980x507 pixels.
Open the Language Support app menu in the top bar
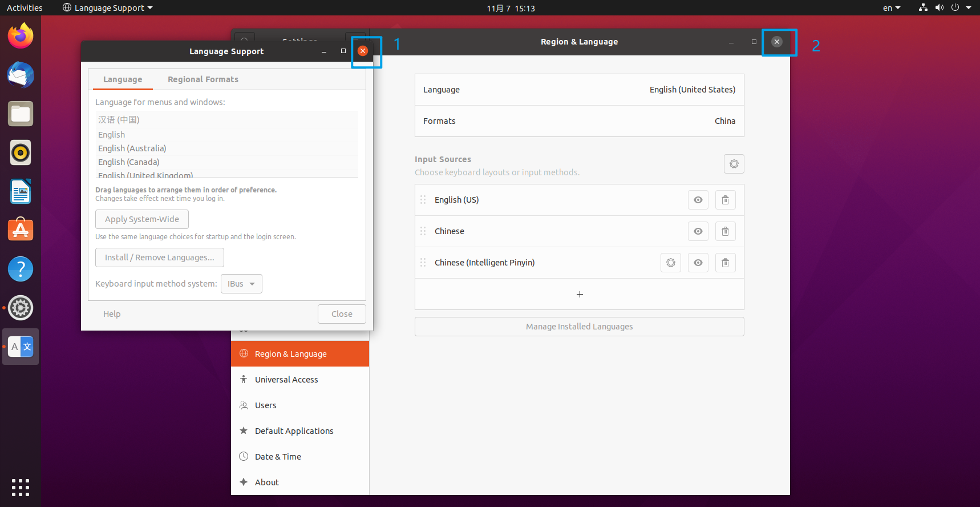(108, 7)
